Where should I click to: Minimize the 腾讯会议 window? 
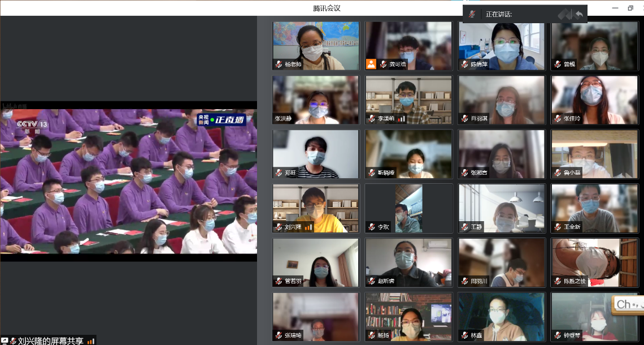tap(615, 8)
